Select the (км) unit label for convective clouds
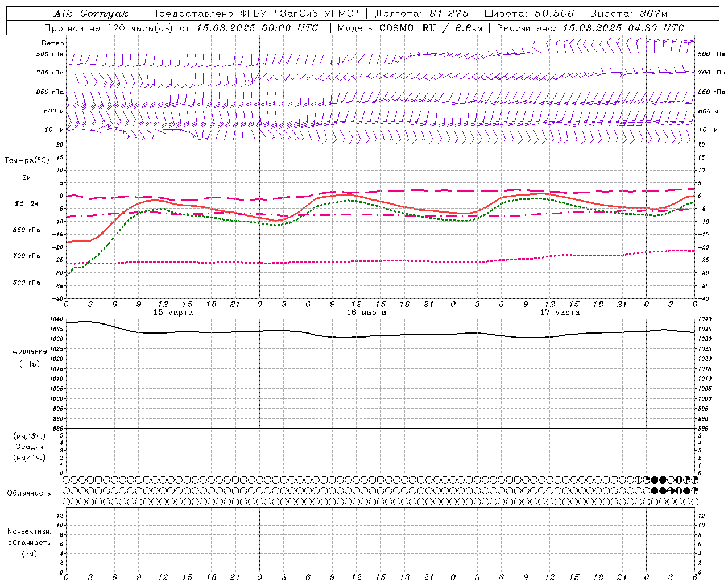The height and width of the screenshot is (582, 728). pyautogui.click(x=30, y=553)
